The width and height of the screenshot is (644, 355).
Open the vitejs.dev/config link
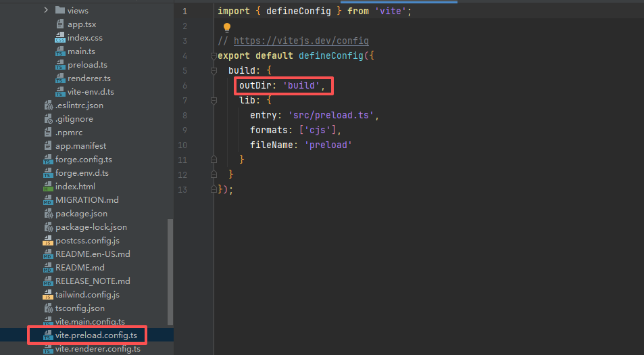[x=301, y=41]
